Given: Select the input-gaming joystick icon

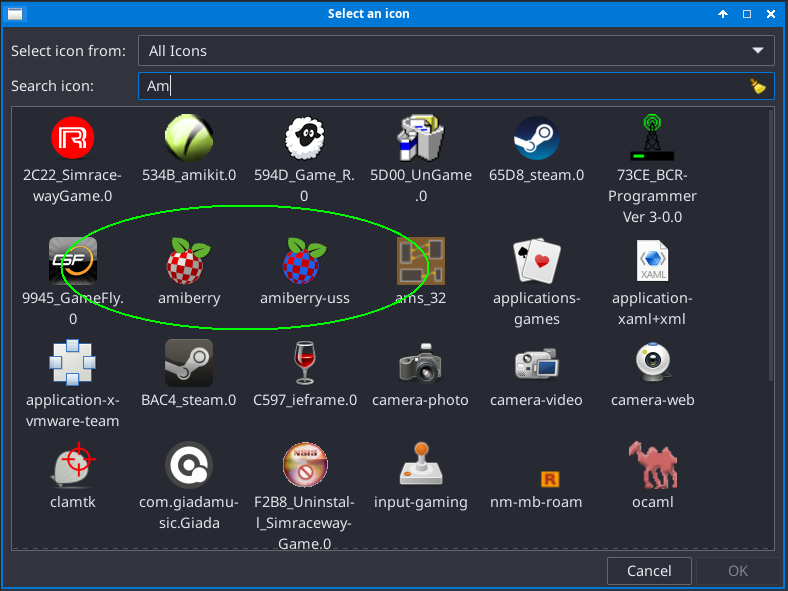Looking at the screenshot, I should [421, 465].
